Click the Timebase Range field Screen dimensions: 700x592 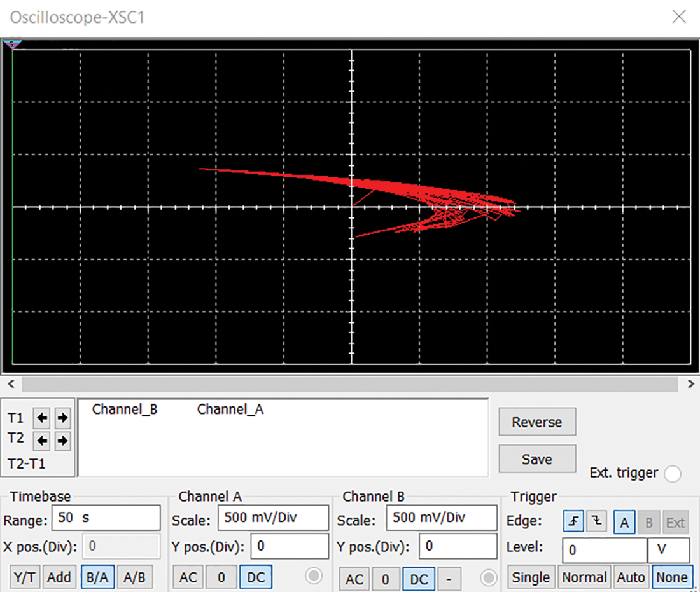pyautogui.click(x=106, y=518)
